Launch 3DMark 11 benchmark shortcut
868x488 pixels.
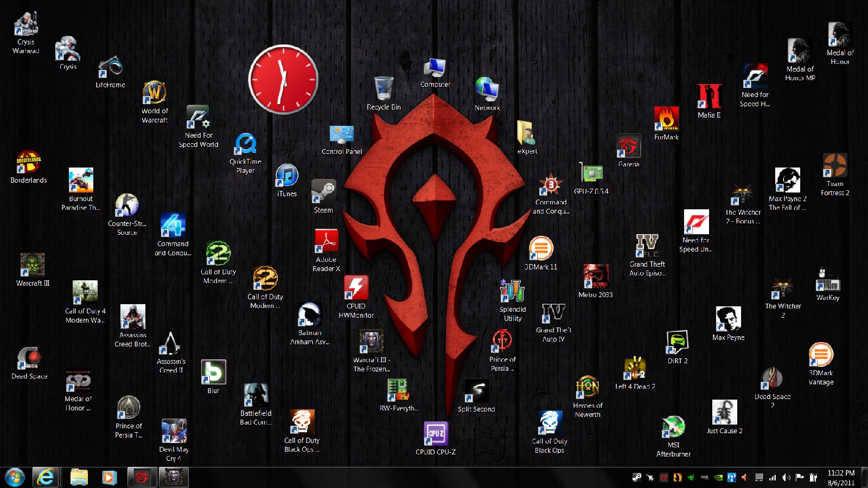(541, 253)
